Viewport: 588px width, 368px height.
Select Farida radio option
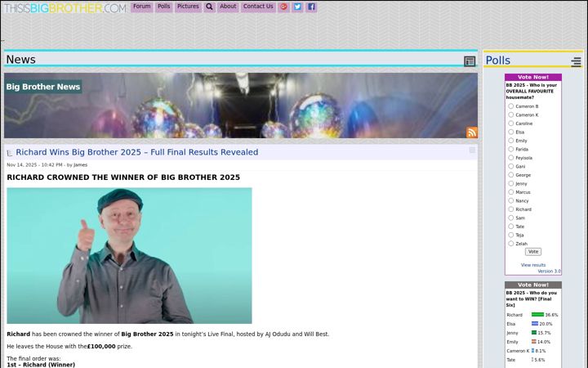(510, 149)
